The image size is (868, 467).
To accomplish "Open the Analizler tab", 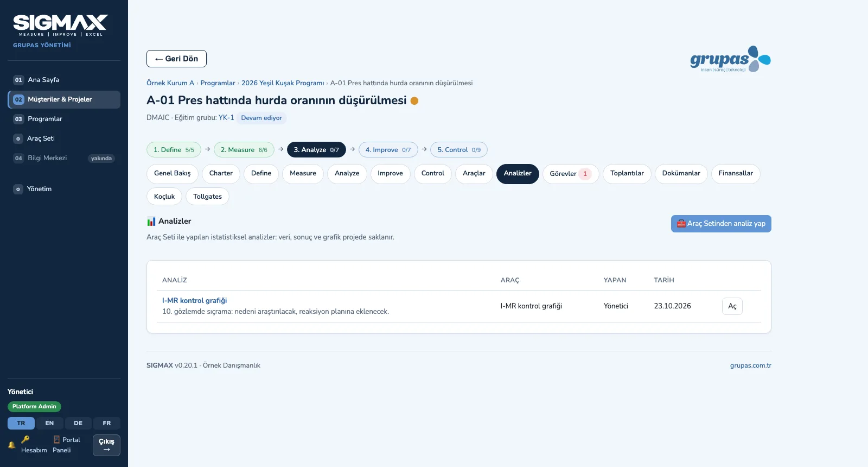I will [518, 174].
